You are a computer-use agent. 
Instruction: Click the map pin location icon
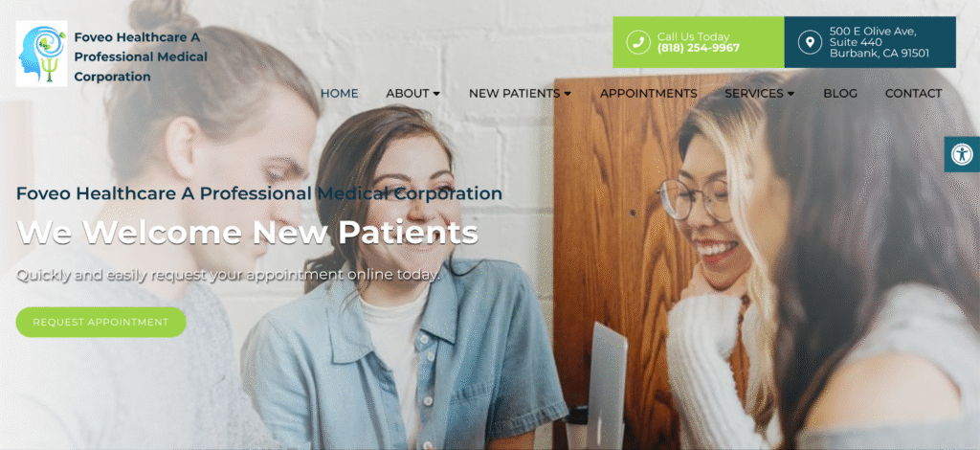[x=810, y=42]
